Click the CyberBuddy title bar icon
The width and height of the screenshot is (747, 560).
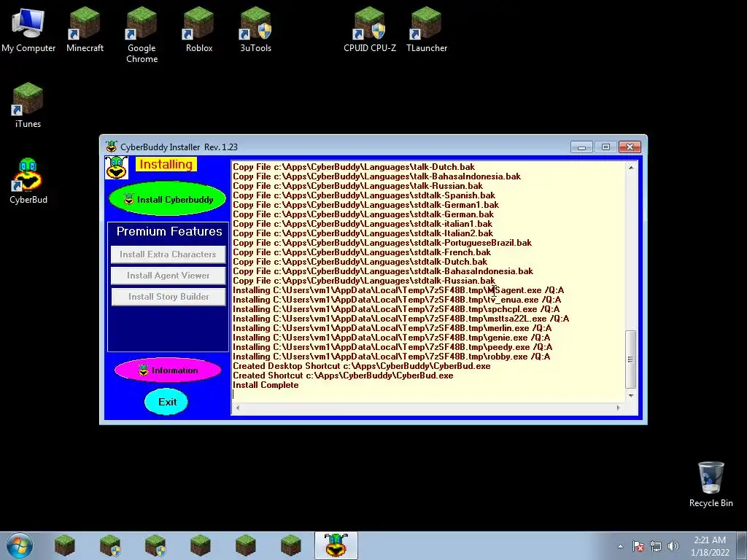tap(112, 147)
